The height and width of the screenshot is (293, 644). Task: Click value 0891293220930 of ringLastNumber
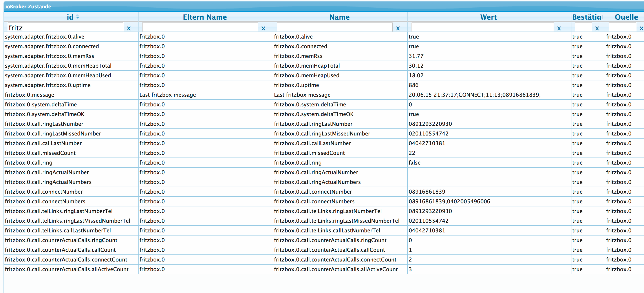[x=430, y=124]
